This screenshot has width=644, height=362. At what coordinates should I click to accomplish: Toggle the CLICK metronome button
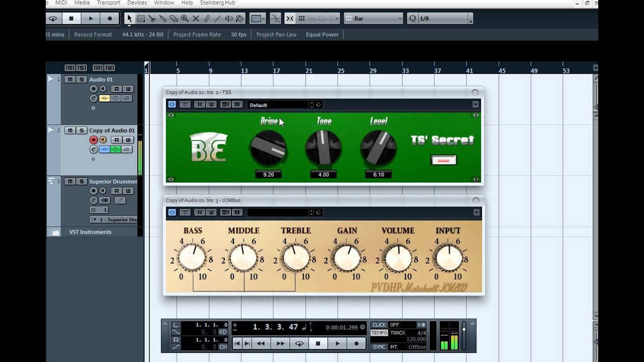[379, 325]
